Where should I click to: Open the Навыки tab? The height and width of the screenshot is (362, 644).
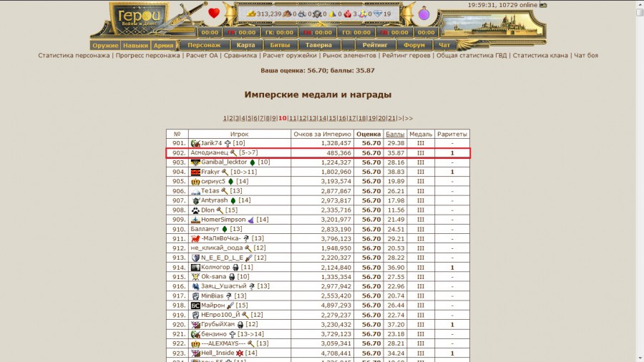135,46
